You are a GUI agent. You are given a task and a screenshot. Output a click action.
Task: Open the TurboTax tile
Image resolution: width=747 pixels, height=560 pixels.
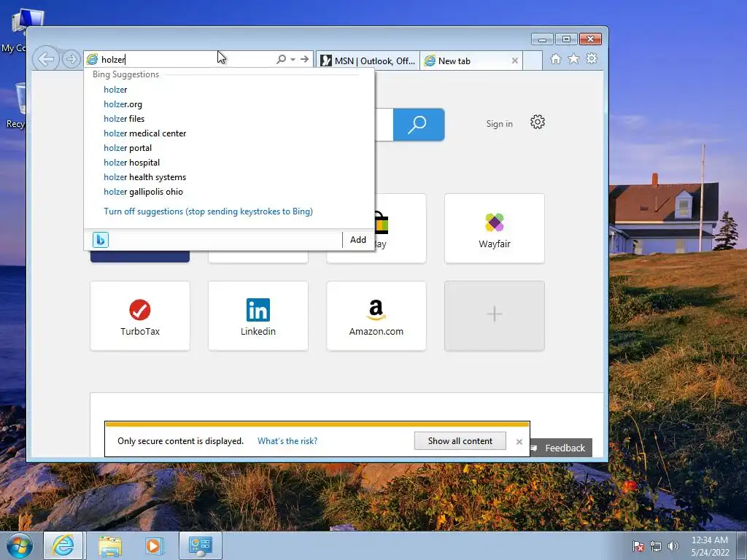click(140, 316)
